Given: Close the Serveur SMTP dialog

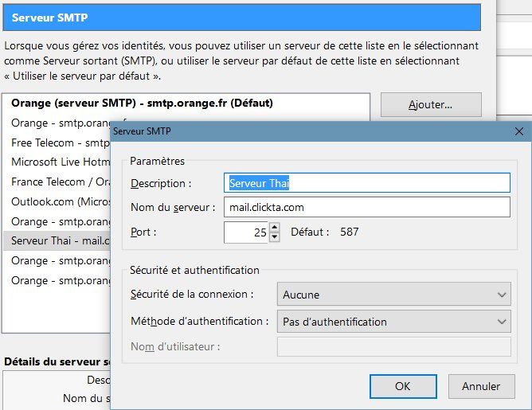Looking at the screenshot, I should (x=519, y=131).
